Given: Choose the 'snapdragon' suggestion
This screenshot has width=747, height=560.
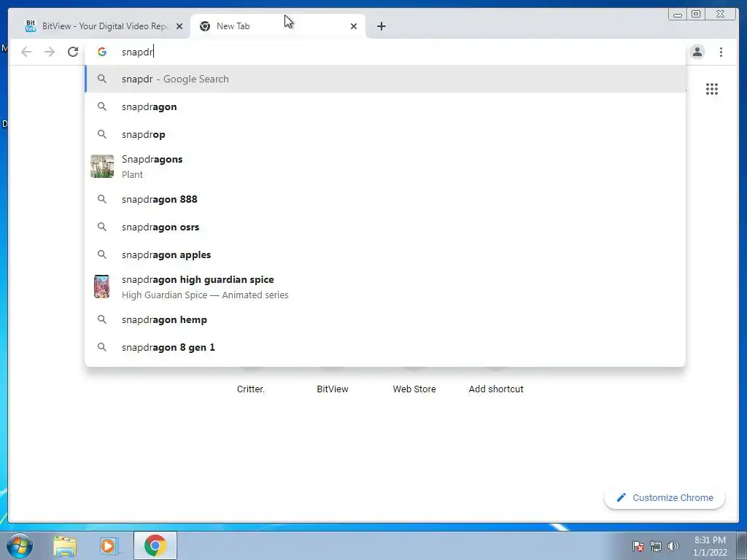Looking at the screenshot, I should tap(385, 106).
